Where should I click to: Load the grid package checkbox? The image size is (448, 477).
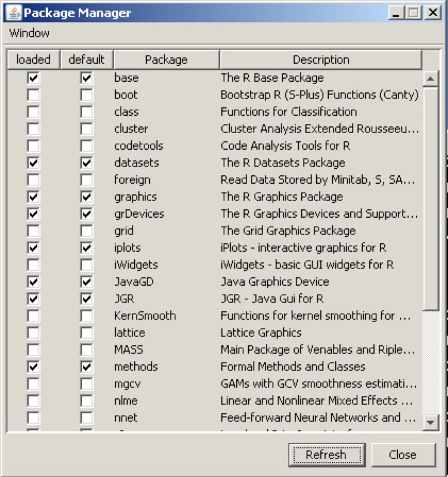tap(33, 231)
